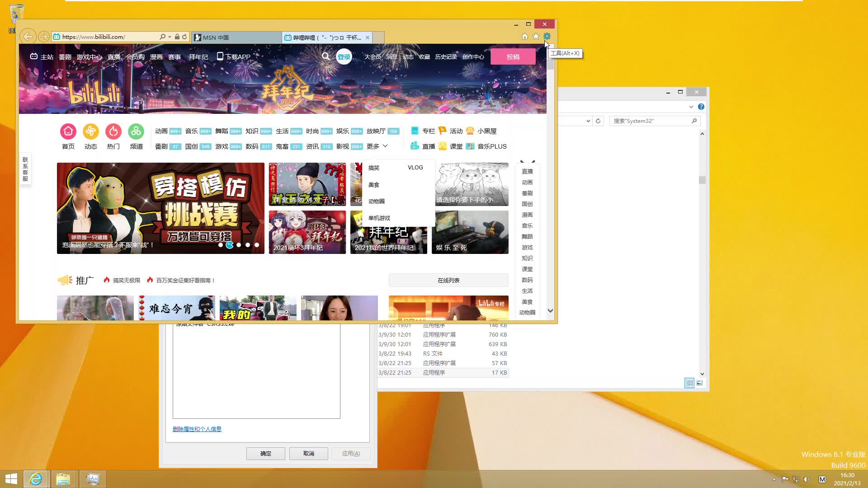The image size is (868, 488).
Task: Select the 热门 trending flame icon
Action: pyautogui.click(x=113, y=131)
